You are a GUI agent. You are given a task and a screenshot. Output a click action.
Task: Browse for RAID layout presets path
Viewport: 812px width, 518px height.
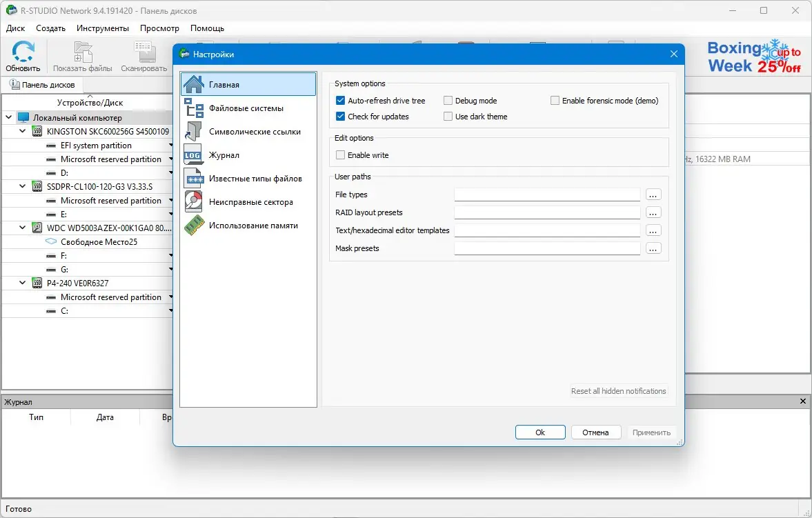pos(653,213)
